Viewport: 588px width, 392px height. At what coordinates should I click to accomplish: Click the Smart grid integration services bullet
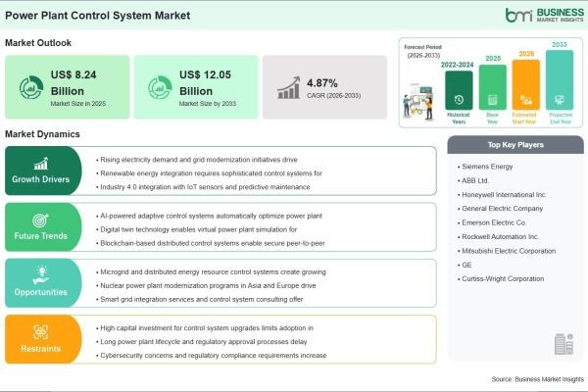coord(200,299)
